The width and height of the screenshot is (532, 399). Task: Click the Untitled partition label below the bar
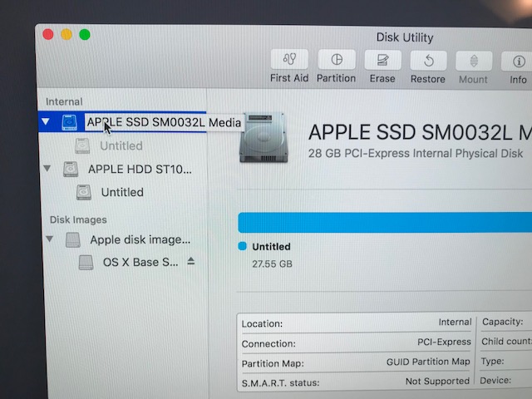tap(271, 247)
